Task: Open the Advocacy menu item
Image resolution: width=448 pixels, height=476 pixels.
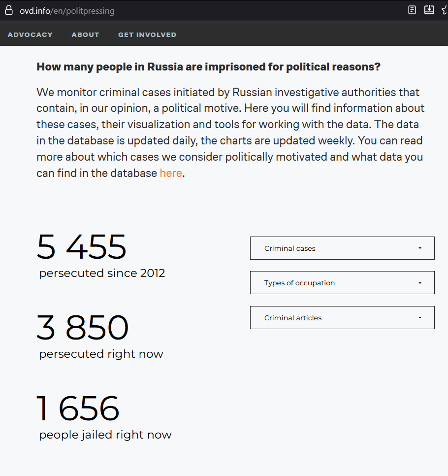Action: point(30,34)
